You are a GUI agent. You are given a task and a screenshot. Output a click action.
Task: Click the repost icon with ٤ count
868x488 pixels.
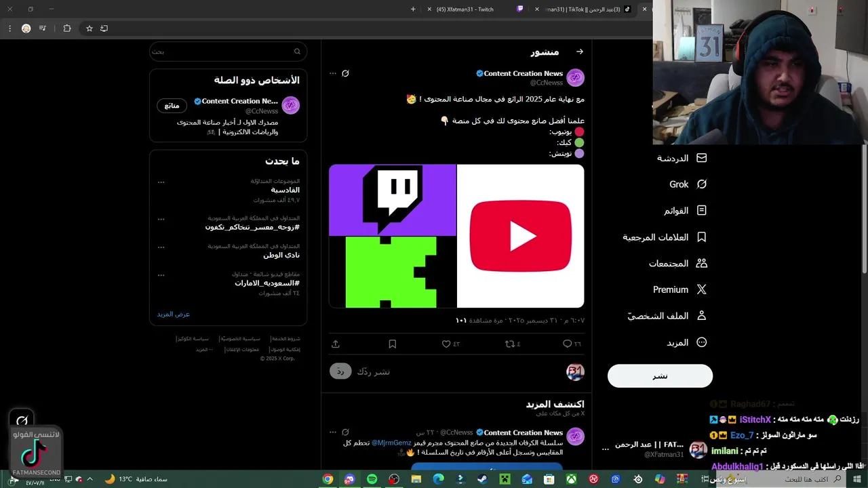point(512,344)
